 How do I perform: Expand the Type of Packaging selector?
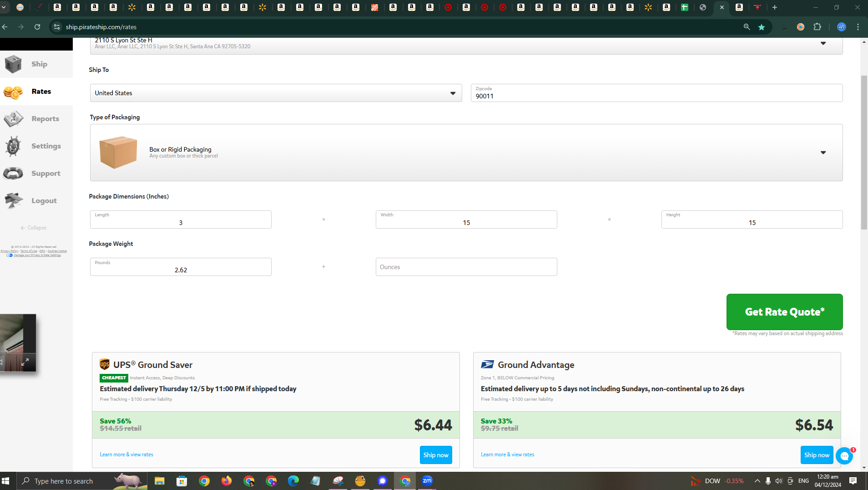tap(466, 153)
